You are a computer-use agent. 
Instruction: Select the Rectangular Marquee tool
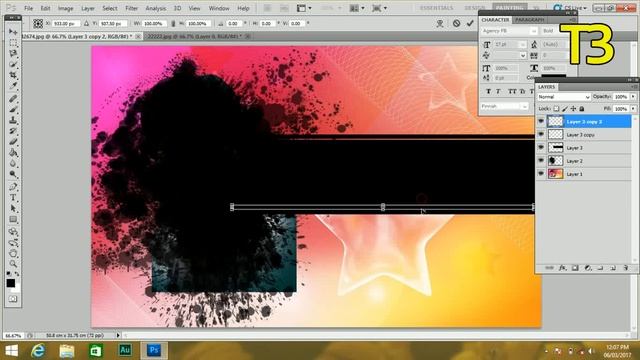point(13,43)
